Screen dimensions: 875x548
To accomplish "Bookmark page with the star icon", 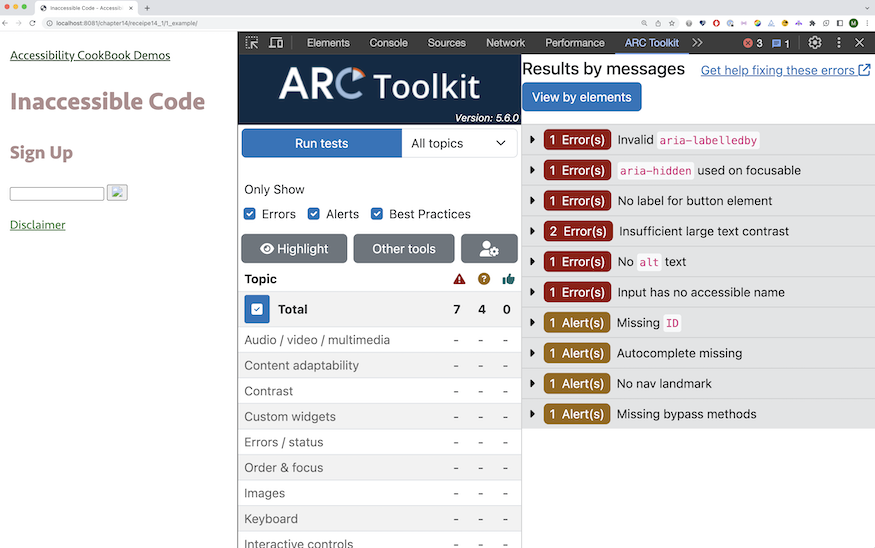I will pos(672,23).
